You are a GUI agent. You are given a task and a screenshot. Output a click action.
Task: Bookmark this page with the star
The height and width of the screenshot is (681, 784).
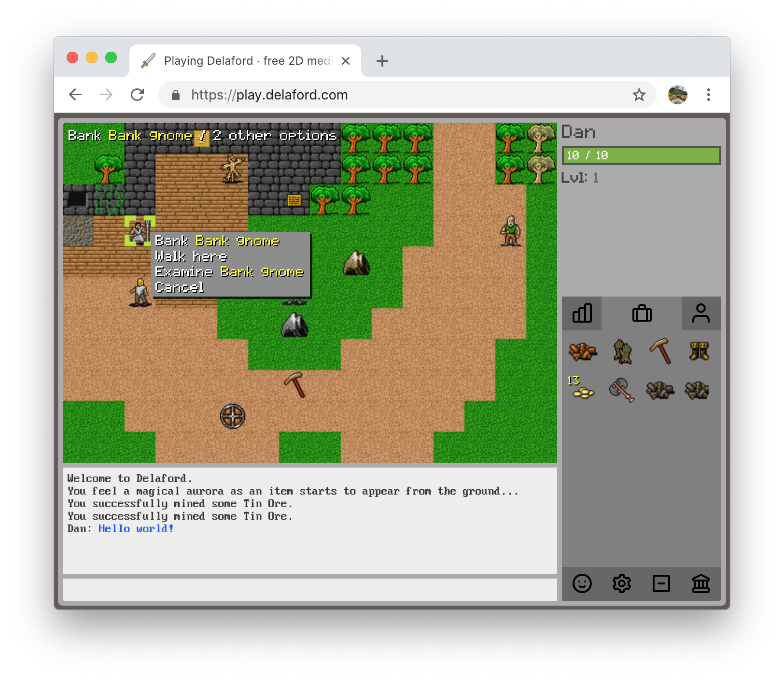[x=639, y=95]
